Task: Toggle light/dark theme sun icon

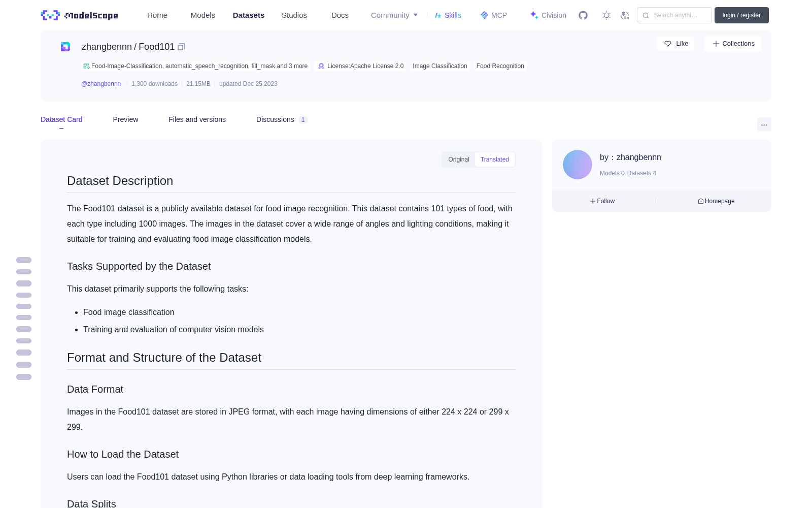Action: [x=606, y=15]
